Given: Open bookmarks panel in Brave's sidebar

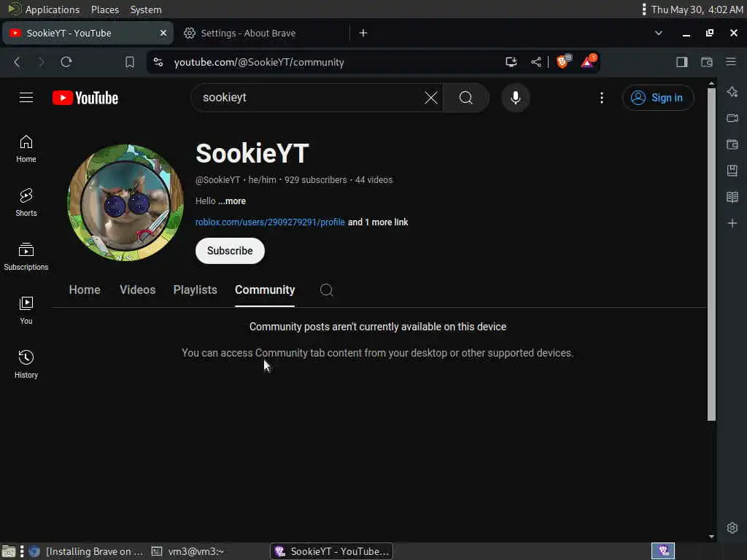Looking at the screenshot, I should pos(732,171).
